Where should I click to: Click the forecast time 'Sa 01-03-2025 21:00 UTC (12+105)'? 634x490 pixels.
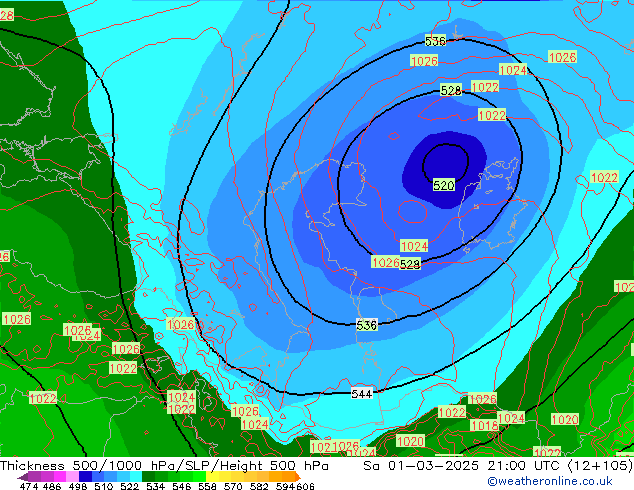click(x=498, y=466)
